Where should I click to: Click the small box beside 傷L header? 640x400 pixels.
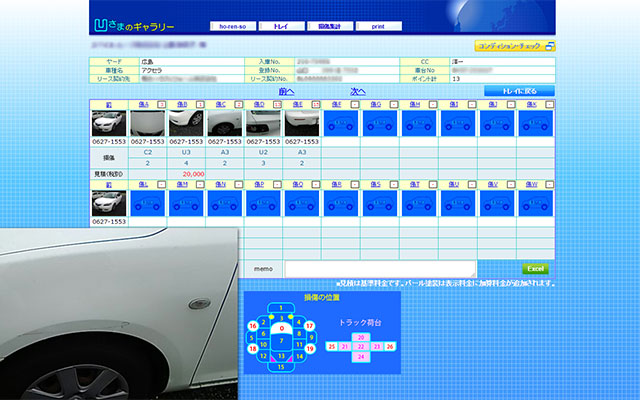162,185
